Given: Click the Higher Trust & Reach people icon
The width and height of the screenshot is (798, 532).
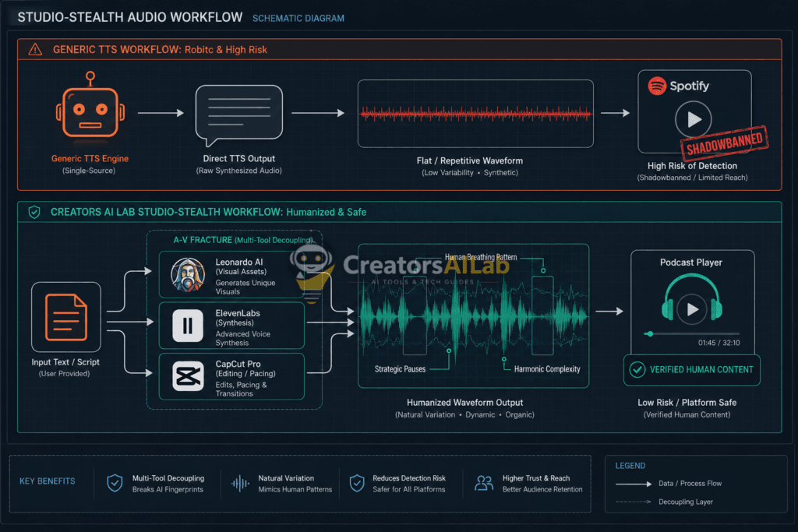Looking at the screenshot, I should (483, 483).
